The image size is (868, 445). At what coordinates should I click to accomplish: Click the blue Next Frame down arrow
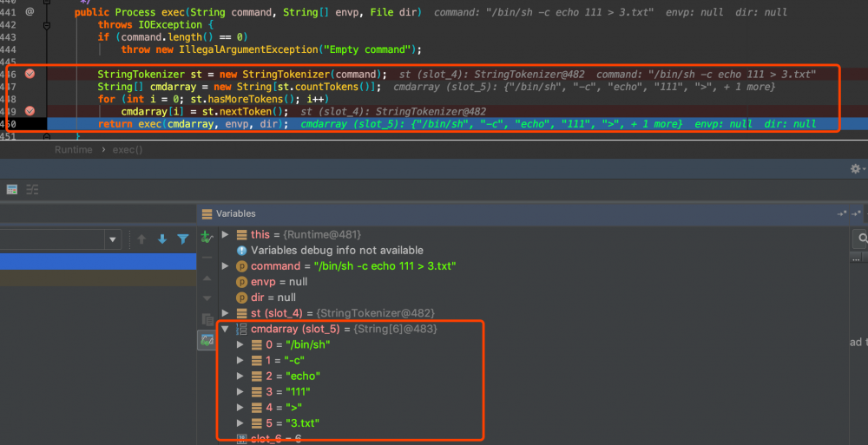[162, 239]
